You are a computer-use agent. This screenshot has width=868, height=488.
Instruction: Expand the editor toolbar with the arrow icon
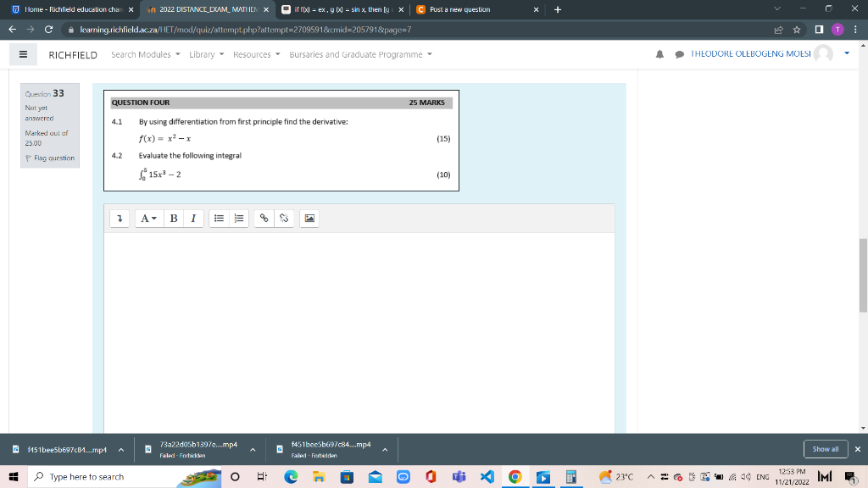tap(119, 218)
